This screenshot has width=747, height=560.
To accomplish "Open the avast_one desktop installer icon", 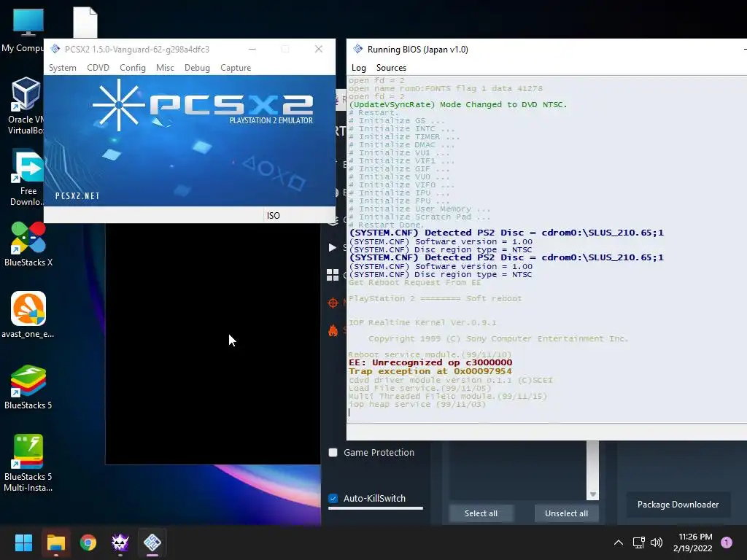I will point(28,314).
